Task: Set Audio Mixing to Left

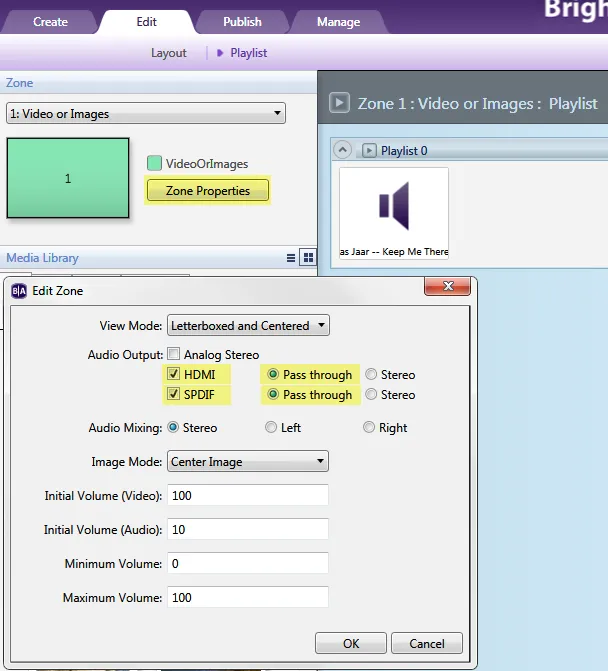Action: (x=271, y=427)
